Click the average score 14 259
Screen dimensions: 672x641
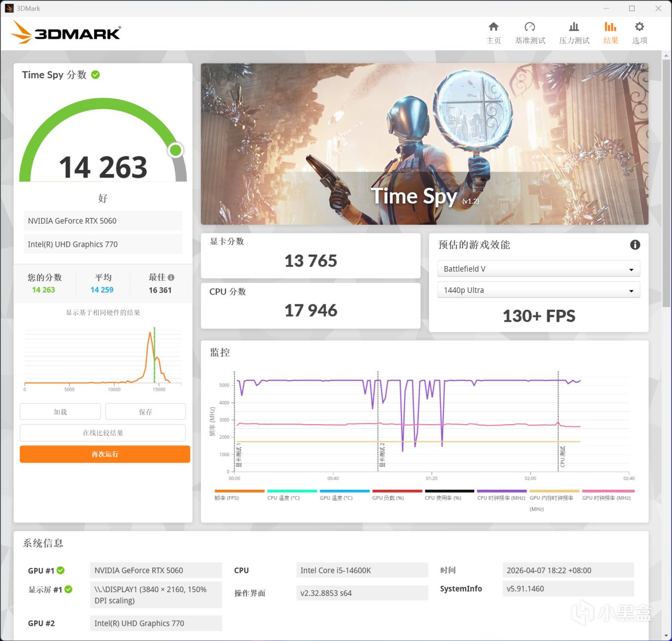click(x=102, y=290)
